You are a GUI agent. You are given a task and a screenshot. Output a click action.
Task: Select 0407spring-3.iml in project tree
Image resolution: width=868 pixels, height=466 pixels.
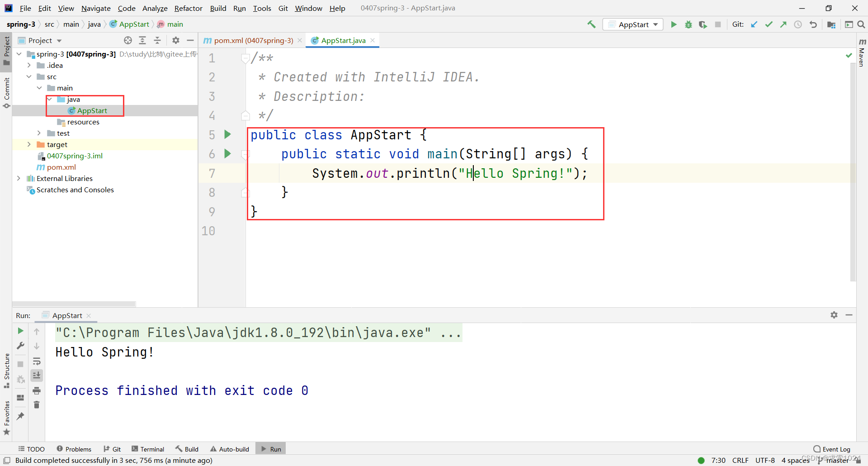pos(75,156)
